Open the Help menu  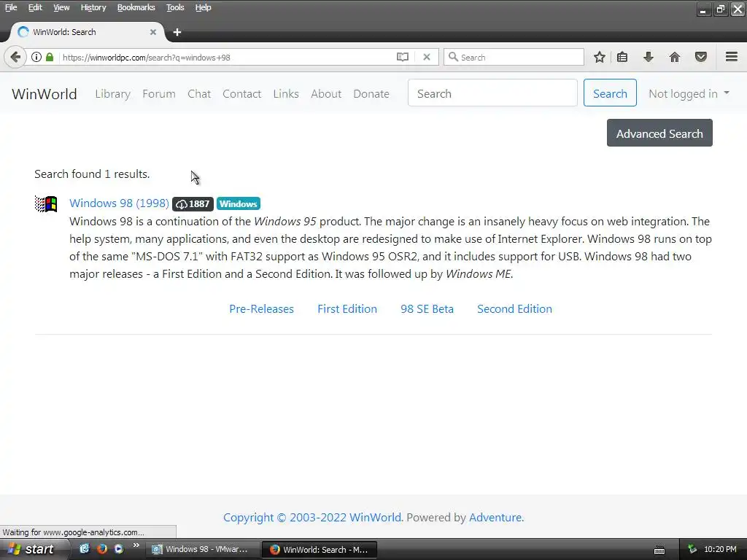[203, 7]
